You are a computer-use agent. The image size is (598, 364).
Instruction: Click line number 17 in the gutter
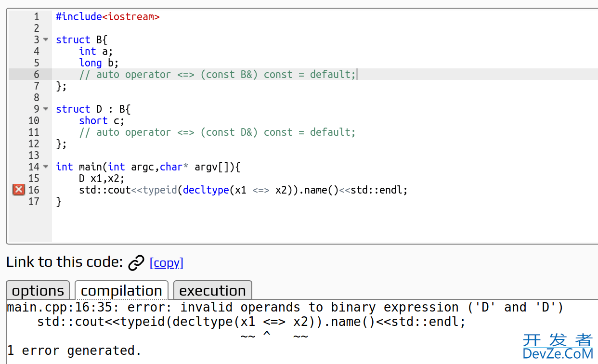[x=34, y=201]
